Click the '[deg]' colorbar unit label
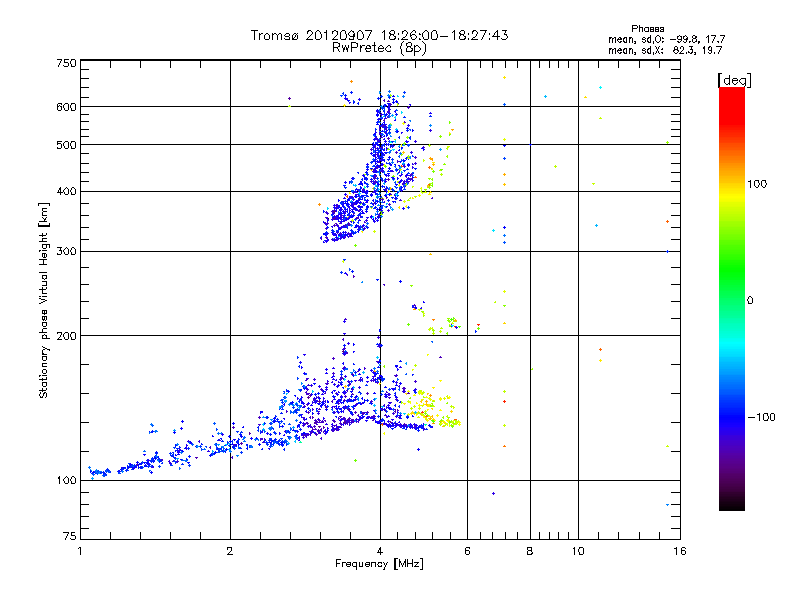Screen dimensions: 800x600 [734, 80]
